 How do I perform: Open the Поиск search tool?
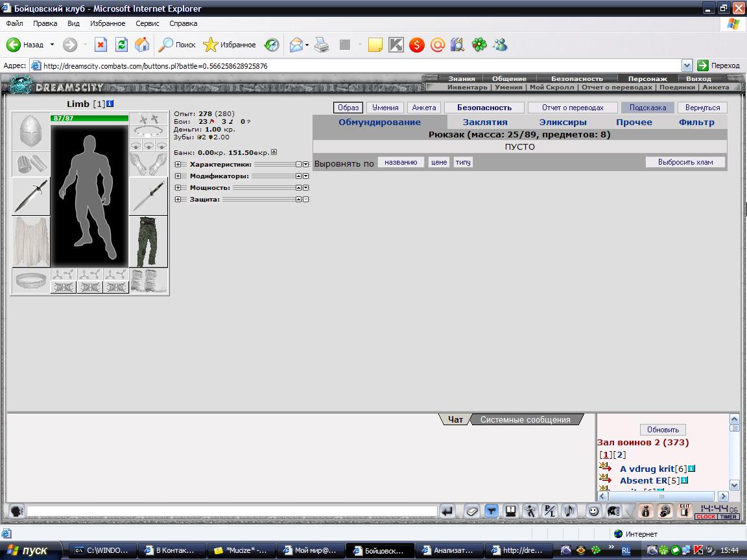pyautogui.click(x=177, y=45)
